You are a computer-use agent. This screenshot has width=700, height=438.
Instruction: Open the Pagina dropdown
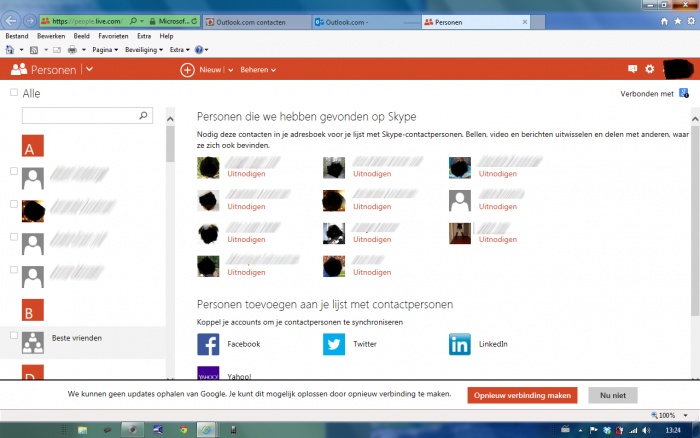coord(105,50)
